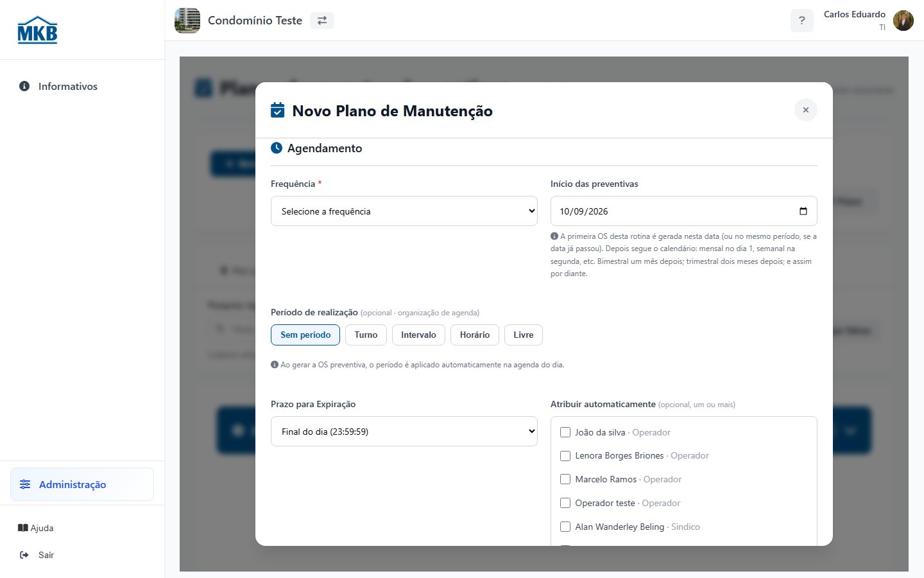Screen dimensions: 924x578
Task: Click the Sair logout icon
Action: [x=24, y=555]
